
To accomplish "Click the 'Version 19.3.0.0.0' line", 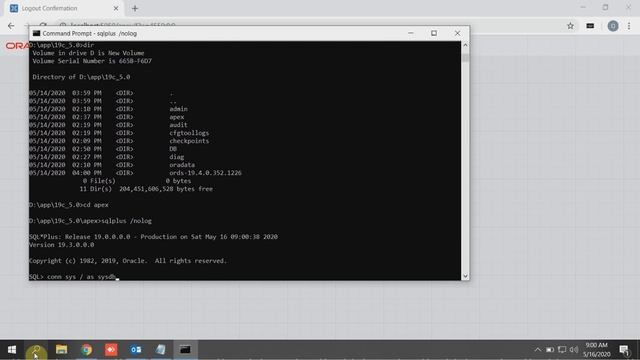I will [x=62, y=245].
